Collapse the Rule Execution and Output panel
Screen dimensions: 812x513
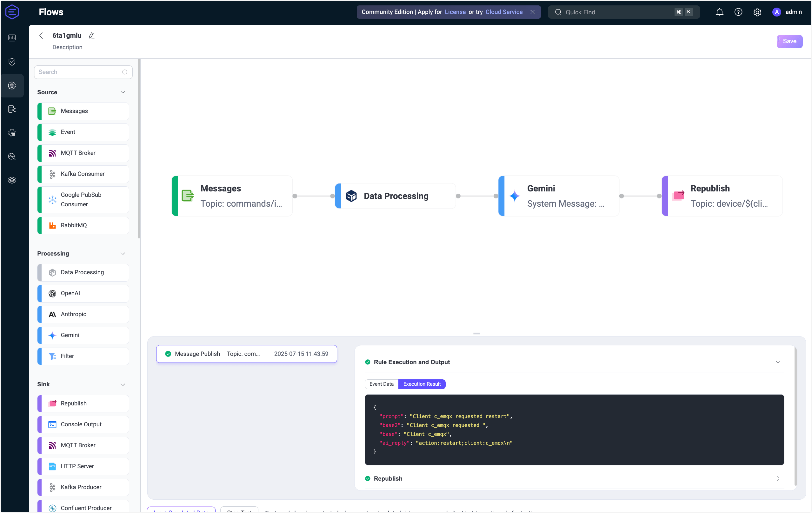click(778, 362)
